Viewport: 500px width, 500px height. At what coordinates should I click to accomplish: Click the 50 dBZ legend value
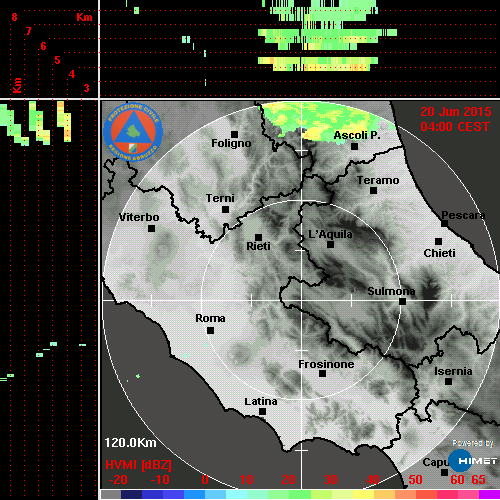tap(415, 480)
